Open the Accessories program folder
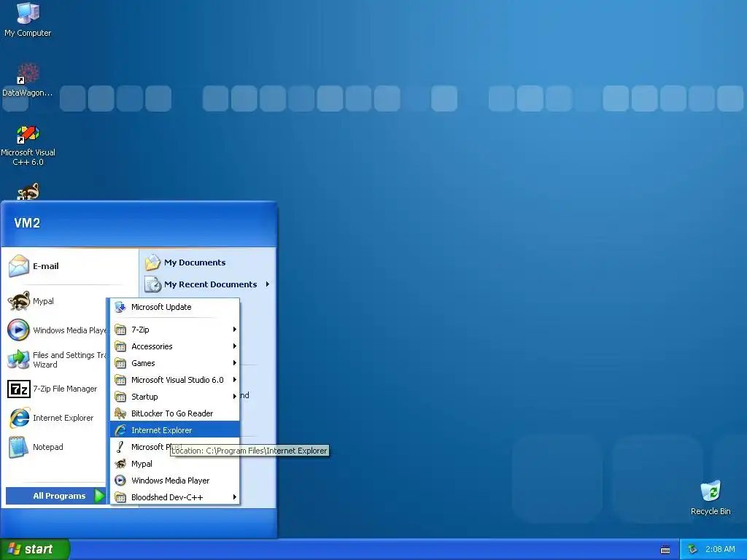Screen dimensions: 747x560 click(175, 346)
